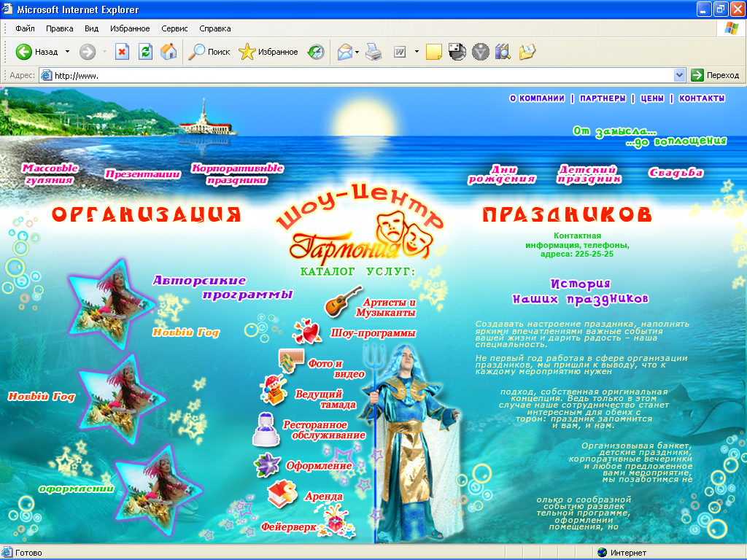This screenshot has width=747, height=560.
Task: Open the History clock icon
Action: (x=316, y=52)
